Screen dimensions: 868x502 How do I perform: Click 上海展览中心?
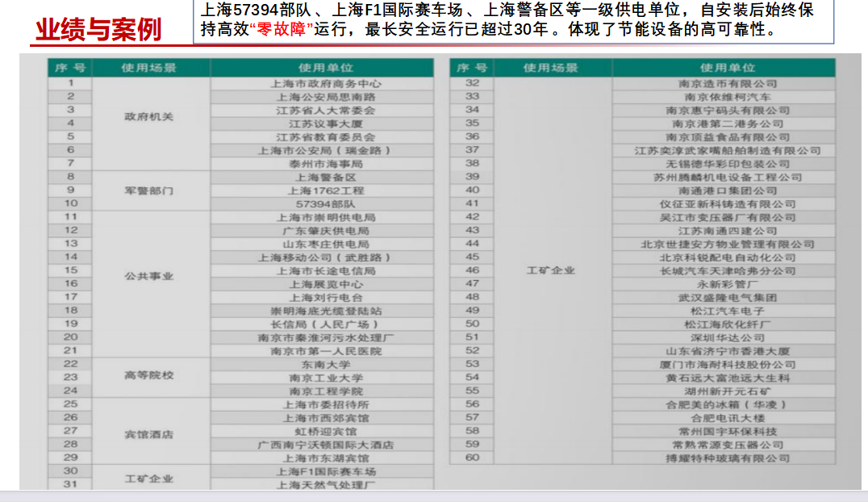tap(326, 284)
